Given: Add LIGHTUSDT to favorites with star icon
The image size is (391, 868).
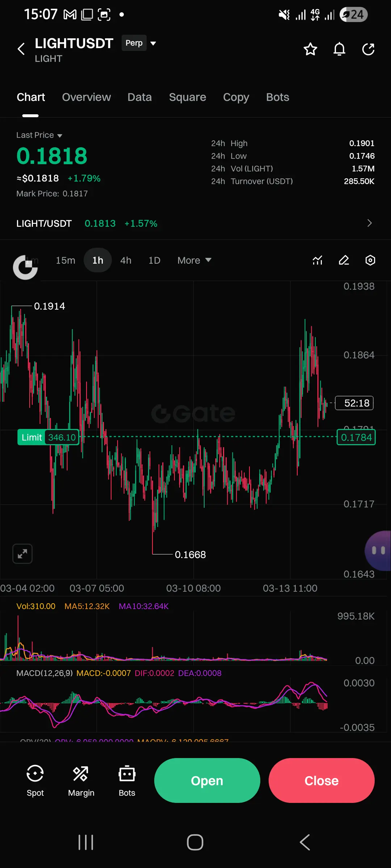Looking at the screenshot, I should (x=310, y=49).
